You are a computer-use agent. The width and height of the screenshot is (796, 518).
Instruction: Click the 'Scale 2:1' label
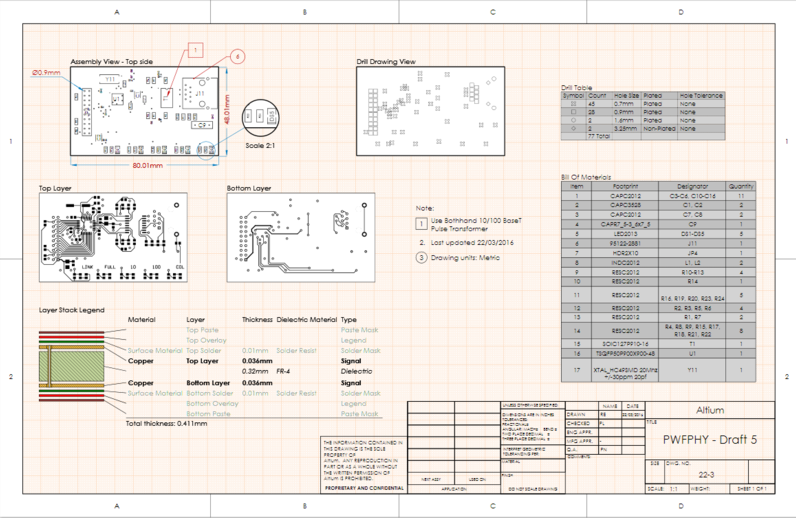[260, 145]
